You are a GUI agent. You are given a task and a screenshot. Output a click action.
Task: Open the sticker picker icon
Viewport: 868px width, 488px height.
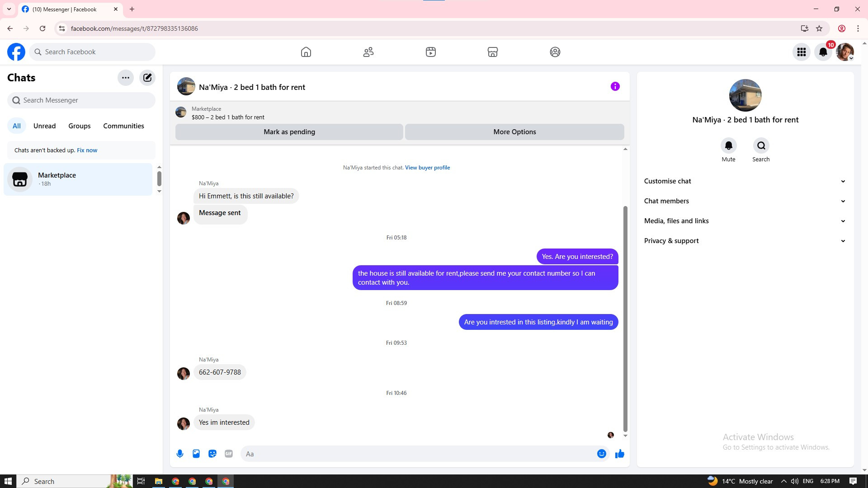pos(212,454)
